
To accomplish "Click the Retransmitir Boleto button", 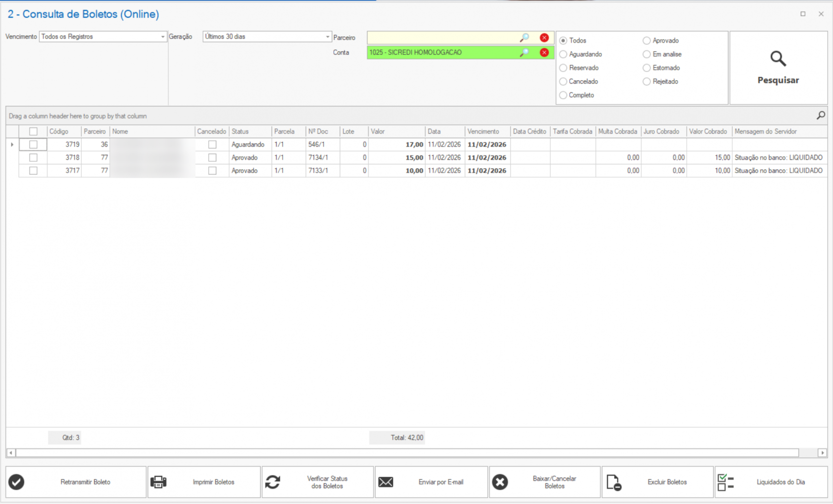I will (76, 482).
